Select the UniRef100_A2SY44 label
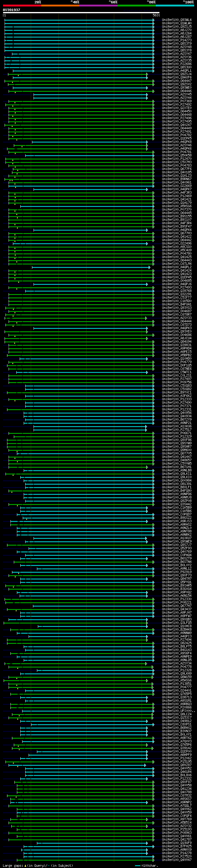Screen dimensions: 197x868 coord(176,98)
